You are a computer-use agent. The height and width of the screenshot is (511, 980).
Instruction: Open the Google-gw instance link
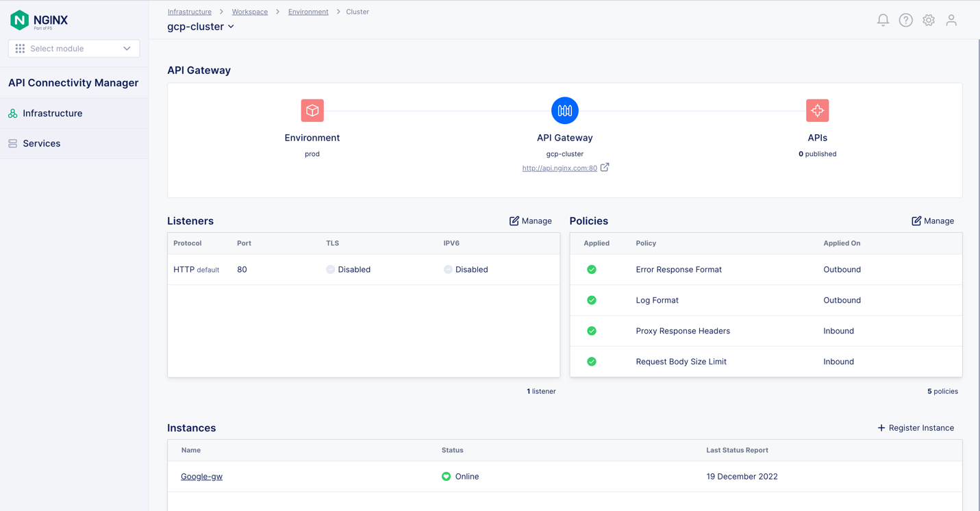[x=201, y=476]
